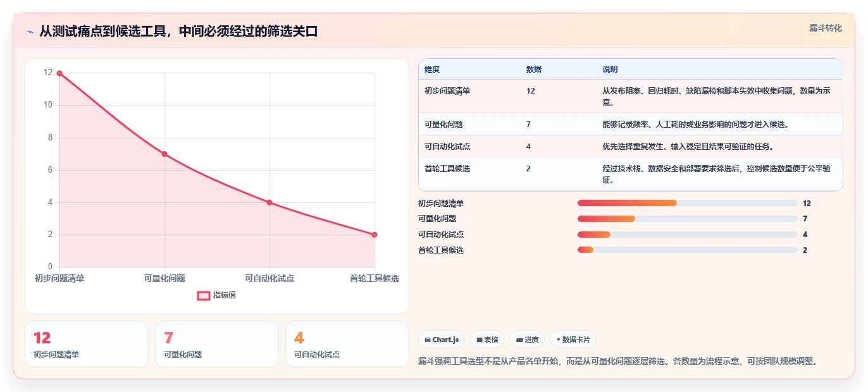Click the chart data point for 首轮工具候选

click(x=375, y=235)
